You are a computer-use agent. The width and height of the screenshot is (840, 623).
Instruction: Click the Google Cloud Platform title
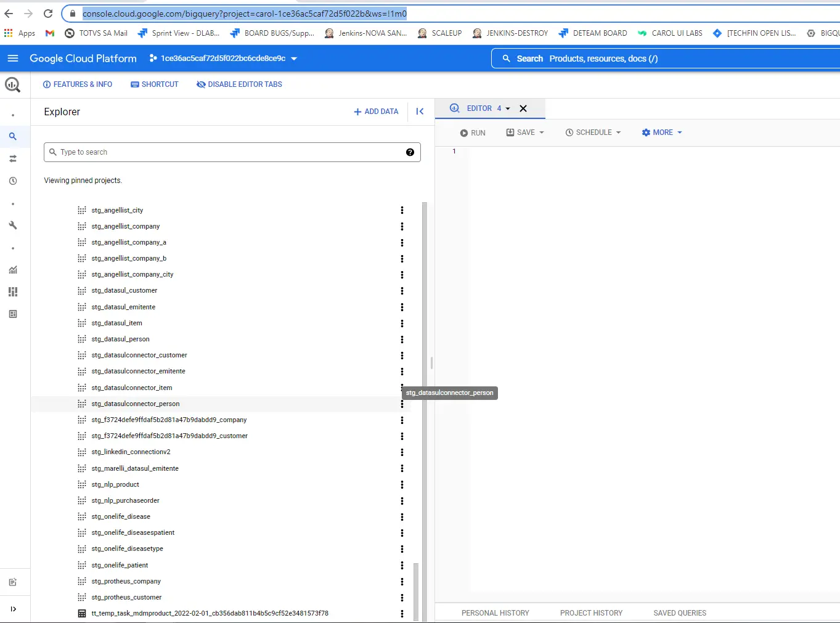[83, 59]
